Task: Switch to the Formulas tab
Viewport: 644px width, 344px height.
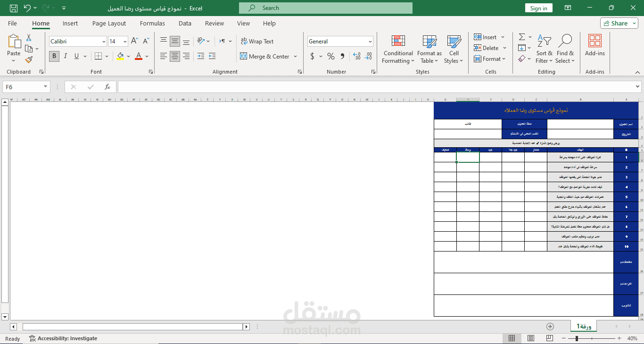Action: [152, 23]
